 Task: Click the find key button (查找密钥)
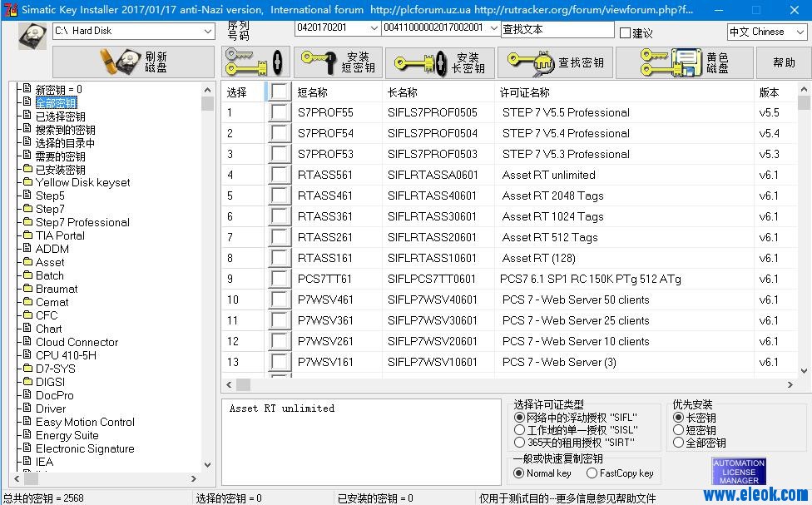[555, 62]
